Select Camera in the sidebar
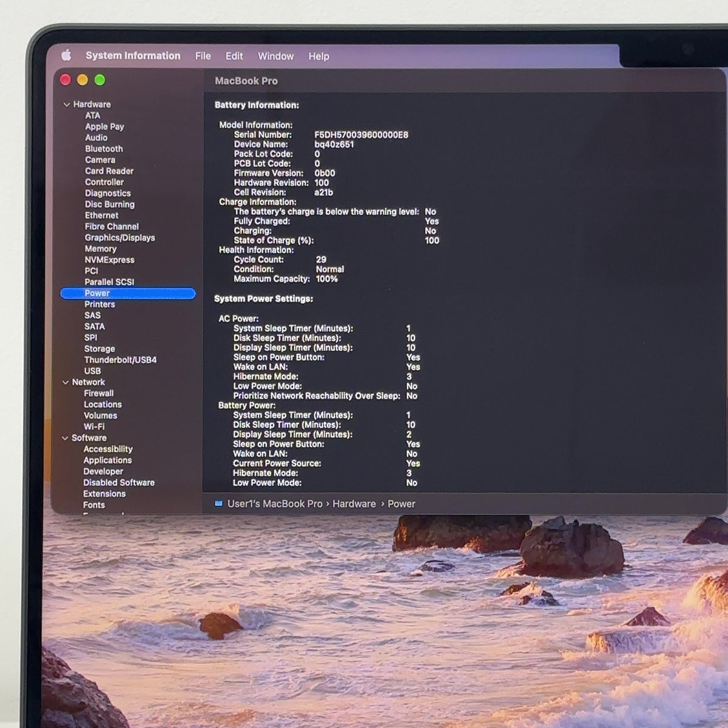This screenshot has height=728, width=728. coord(100,160)
